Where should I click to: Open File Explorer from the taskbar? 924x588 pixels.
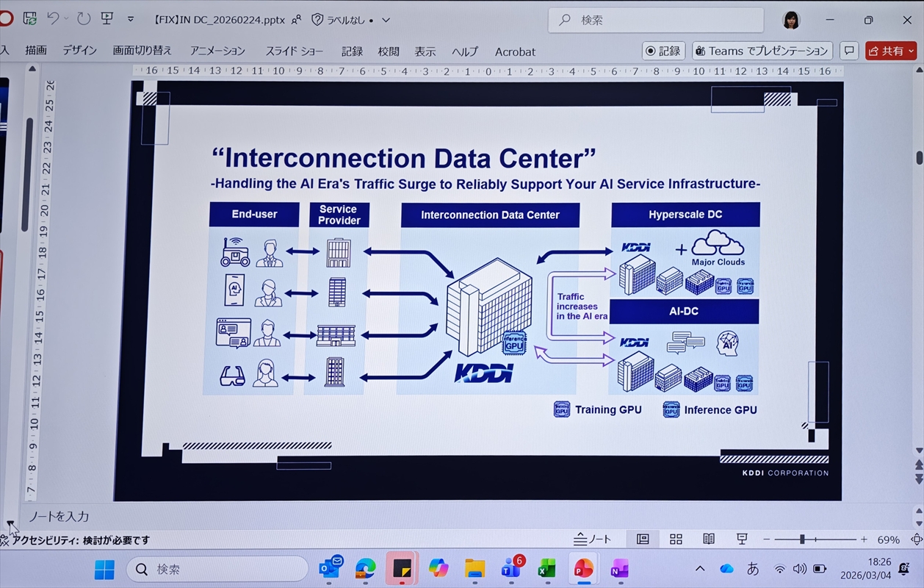click(474, 570)
